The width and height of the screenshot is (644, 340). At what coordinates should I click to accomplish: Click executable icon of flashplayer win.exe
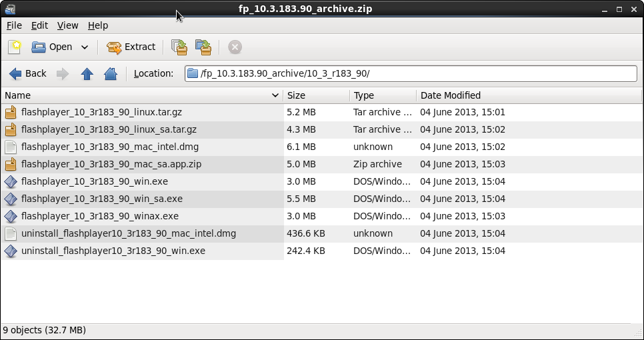pos(11,181)
